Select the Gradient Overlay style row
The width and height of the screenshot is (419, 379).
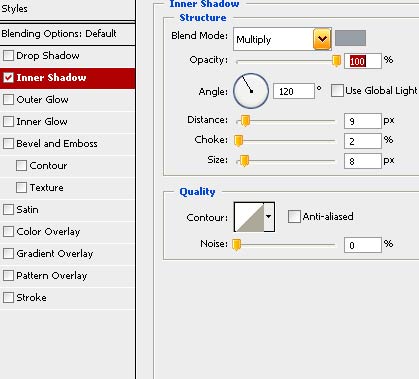(67, 254)
